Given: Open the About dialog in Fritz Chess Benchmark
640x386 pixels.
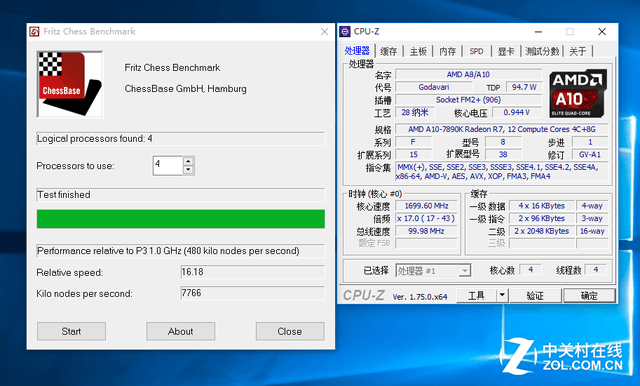Looking at the screenshot, I should 180,331.
